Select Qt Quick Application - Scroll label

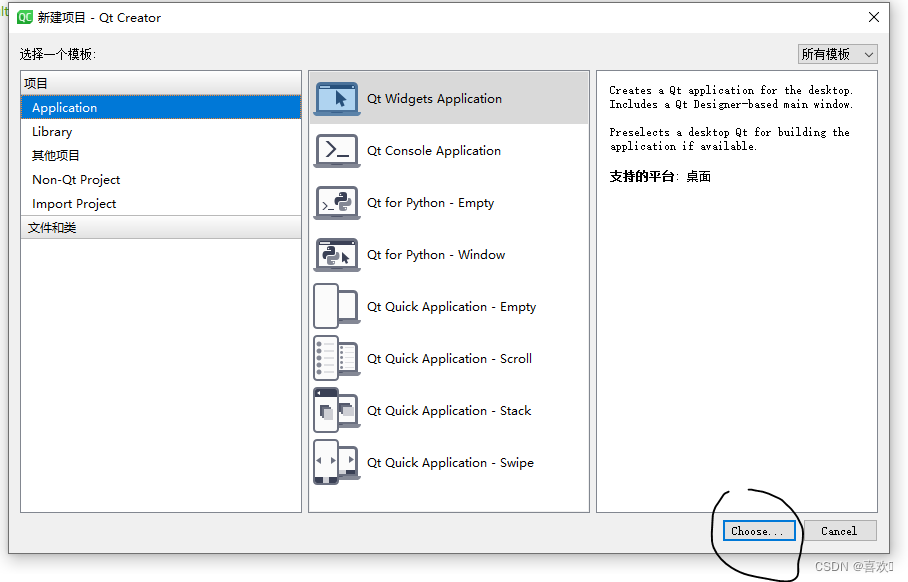tap(449, 359)
